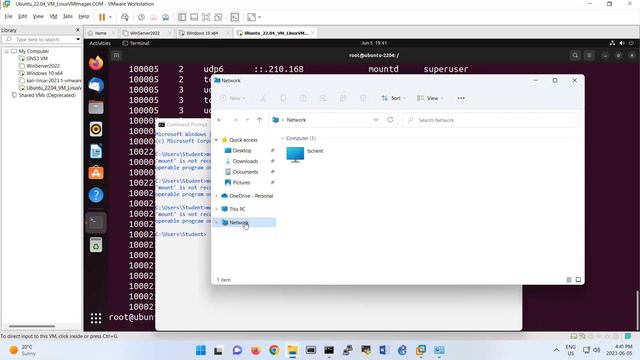Open Firefox from the Ubuntu dock

(x=96, y=63)
